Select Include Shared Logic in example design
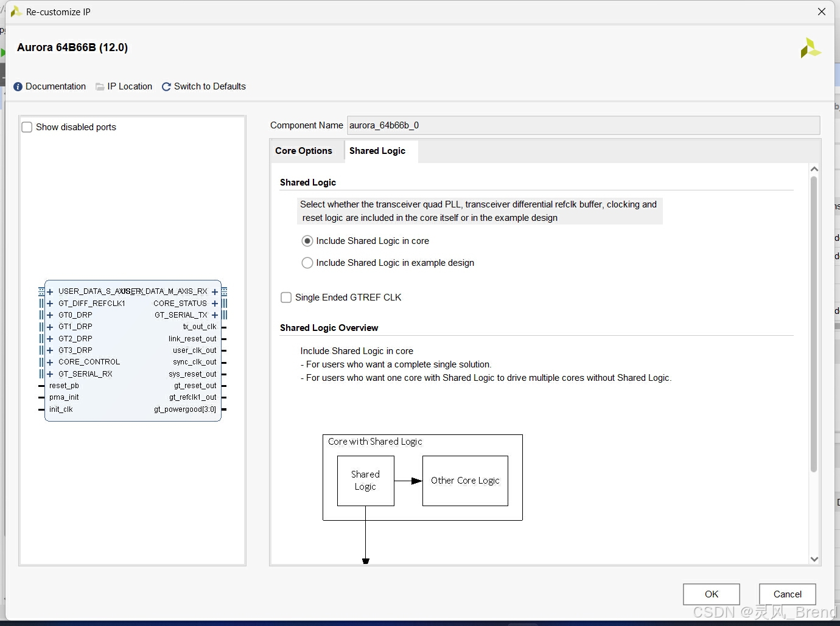 coord(307,263)
